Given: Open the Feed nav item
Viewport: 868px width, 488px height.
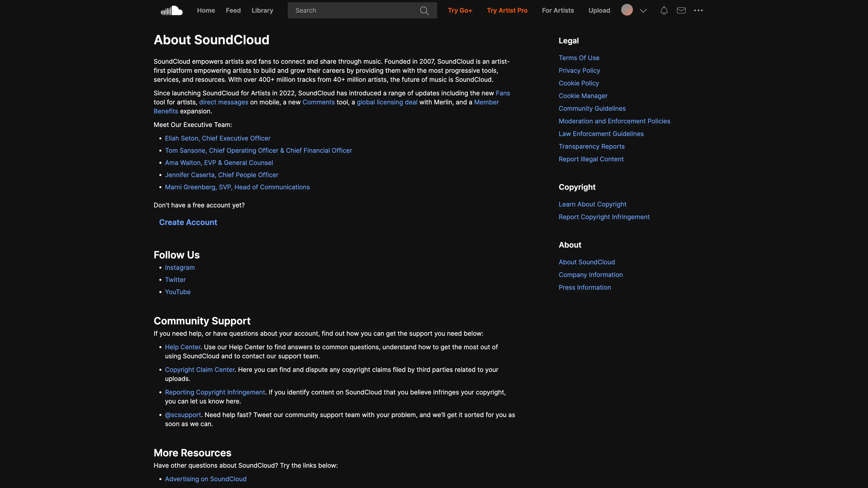Looking at the screenshot, I should (x=233, y=10).
